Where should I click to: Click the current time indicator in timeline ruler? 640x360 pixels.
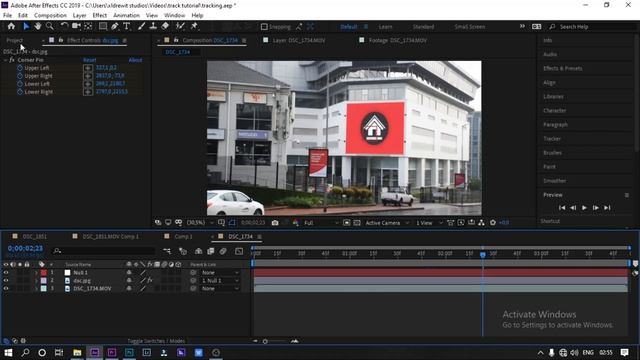click(x=483, y=254)
